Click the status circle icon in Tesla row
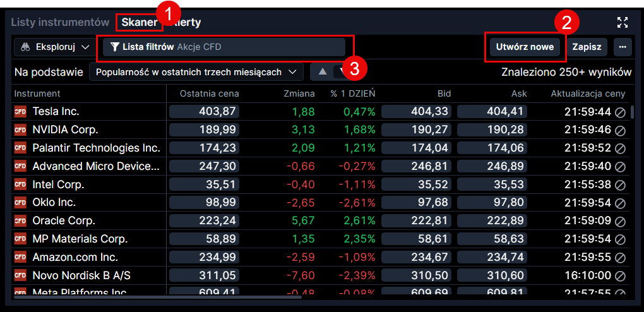644x312 pixels. tap(620, 112)
